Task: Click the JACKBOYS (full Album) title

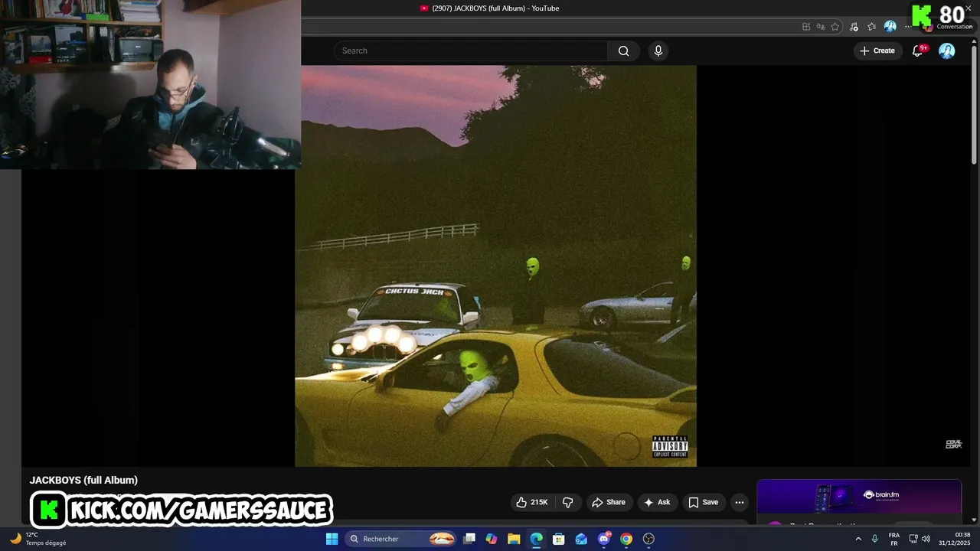Action: [x=83, y=480]
